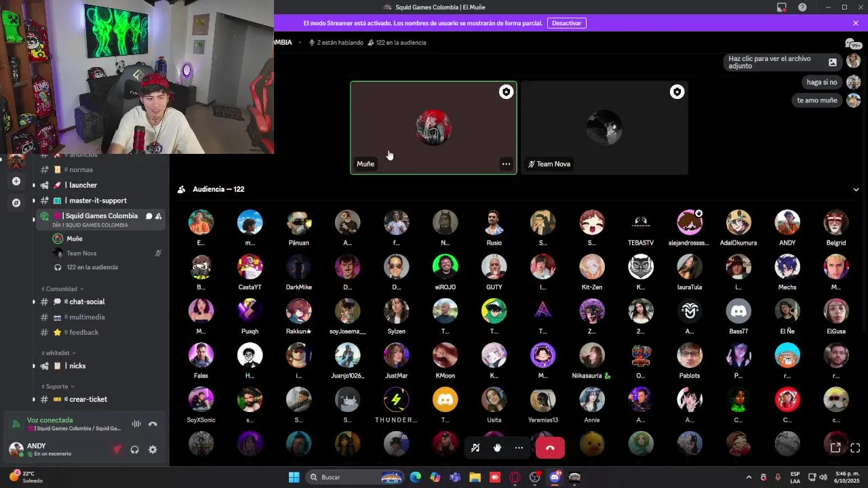Dismiss the Streamer mode banner
The width and height of the screenshot is (868, 488).
(x=856, y=23)
